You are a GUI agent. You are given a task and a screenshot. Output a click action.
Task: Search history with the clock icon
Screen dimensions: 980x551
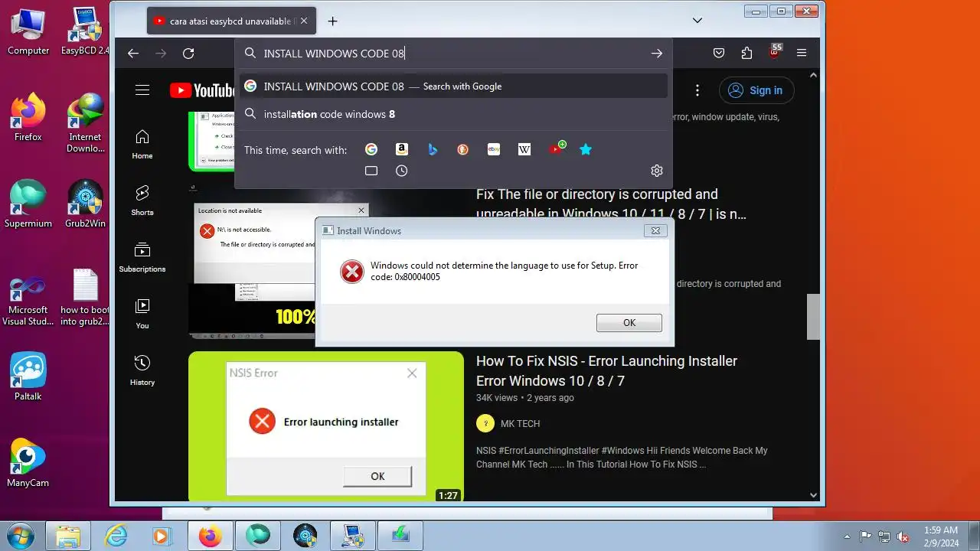coord(402,171)
